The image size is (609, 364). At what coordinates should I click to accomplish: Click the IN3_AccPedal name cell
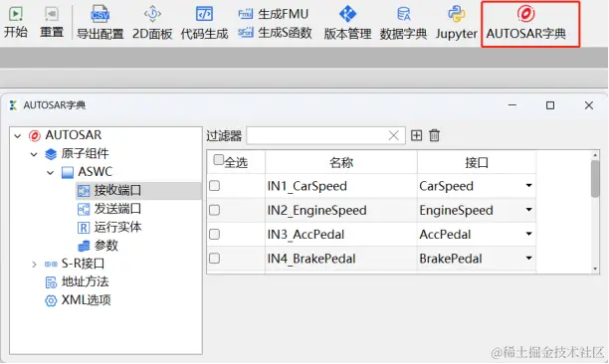(x=341, y=235)
